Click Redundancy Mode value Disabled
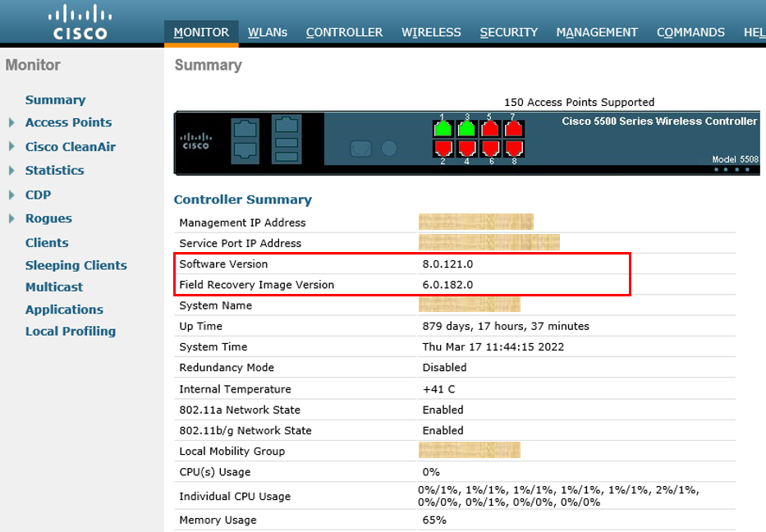766x532 pixels. (444, 367)
